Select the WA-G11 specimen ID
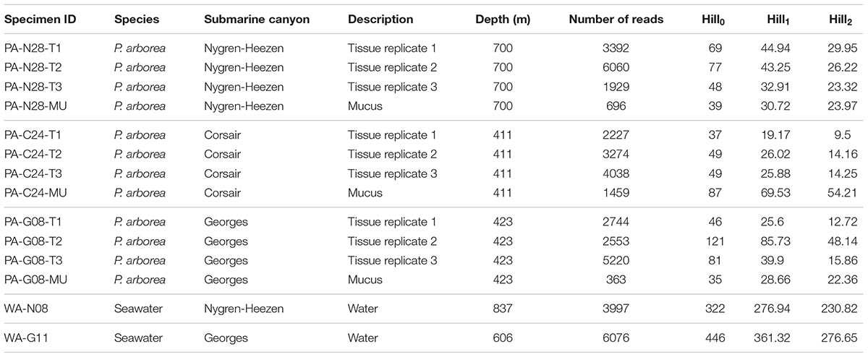Viewport: 868px width, 357px height. [23, 337]
